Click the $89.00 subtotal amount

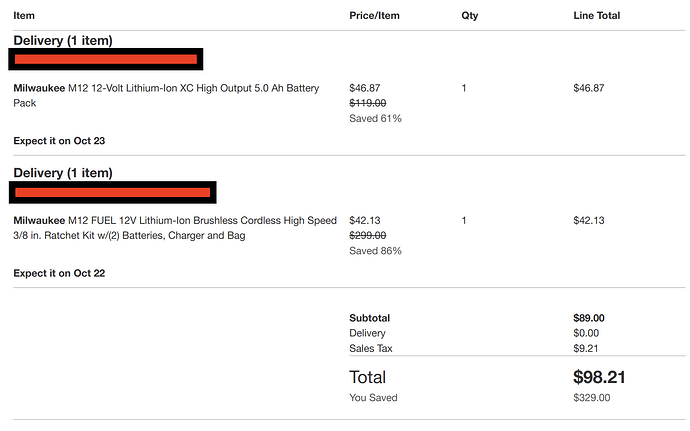pyautogui.click(x=589, y=318)
